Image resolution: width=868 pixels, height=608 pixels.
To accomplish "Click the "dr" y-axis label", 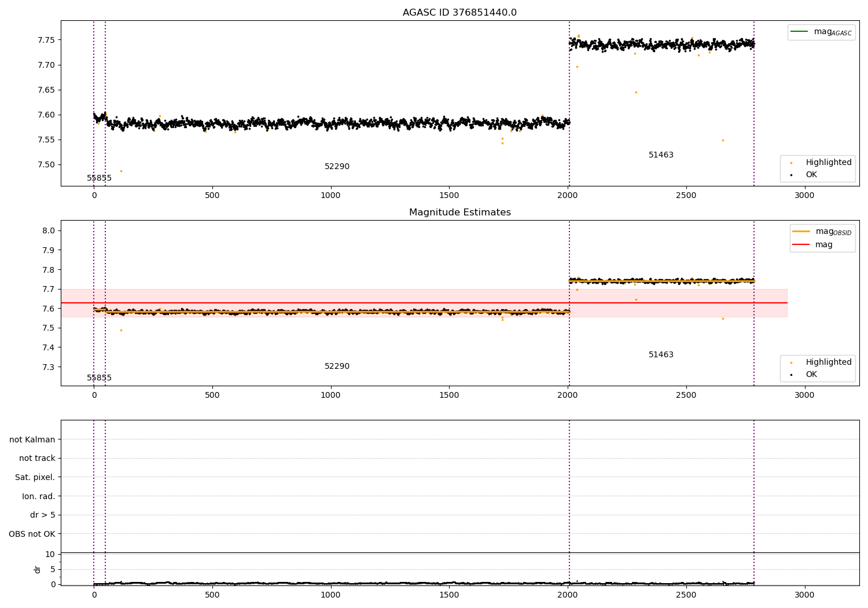I will click(38, 569).
